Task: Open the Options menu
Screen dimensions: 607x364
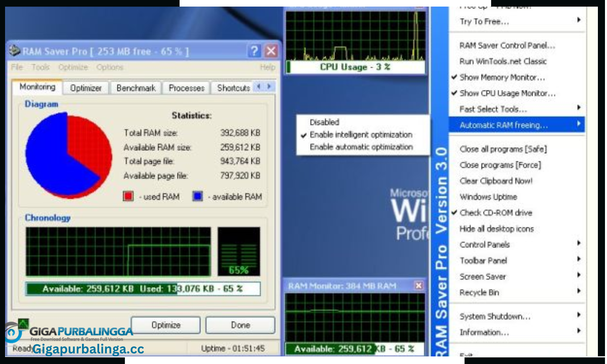Action: [x=110, y=67]
